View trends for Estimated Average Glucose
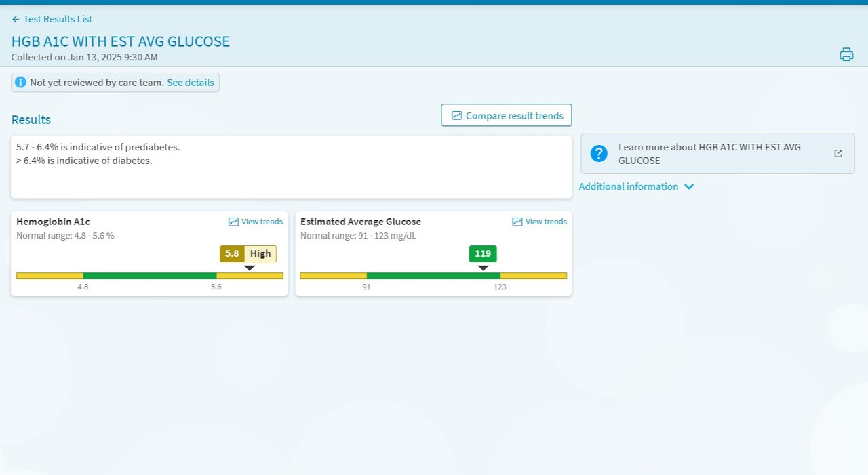The height and width of the screenshot is (475, 868). tap(540, 222)
